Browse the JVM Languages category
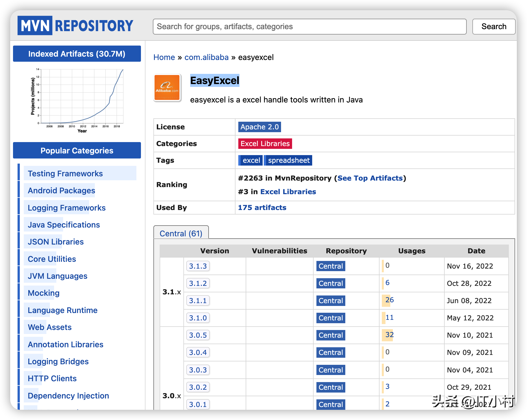The height and width of the screenshot is (420, 527). point(57,276)
